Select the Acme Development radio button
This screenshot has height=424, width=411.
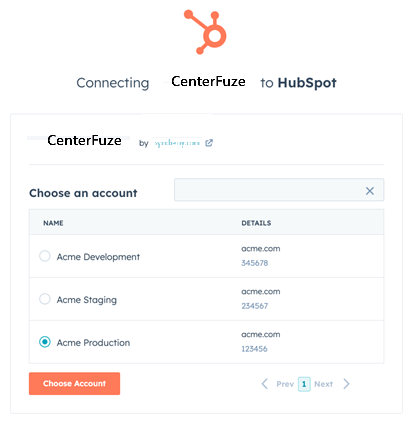[x=45, y=256]
